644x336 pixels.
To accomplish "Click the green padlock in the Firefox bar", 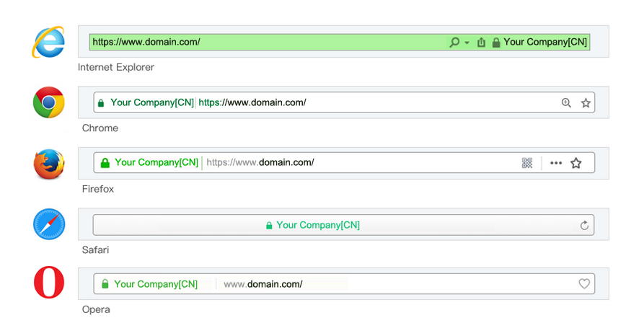I will coord(105,163).
